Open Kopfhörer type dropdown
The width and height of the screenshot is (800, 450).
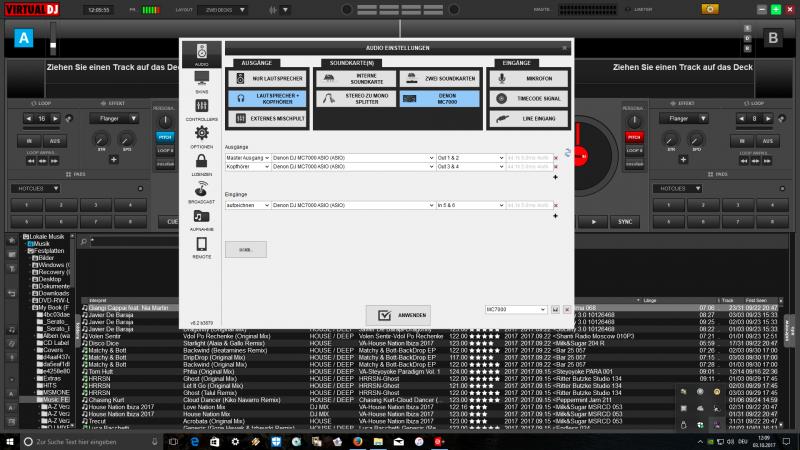click(247, 167)
